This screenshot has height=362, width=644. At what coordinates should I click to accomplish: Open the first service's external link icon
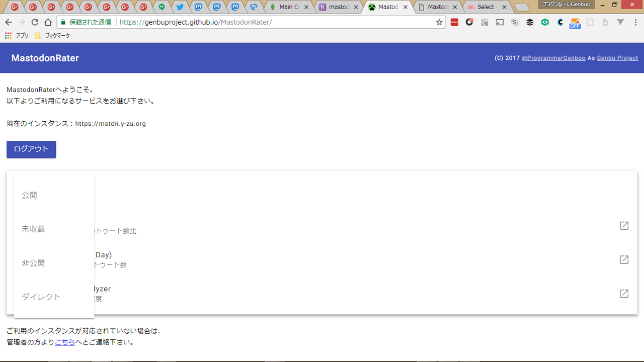624,226
